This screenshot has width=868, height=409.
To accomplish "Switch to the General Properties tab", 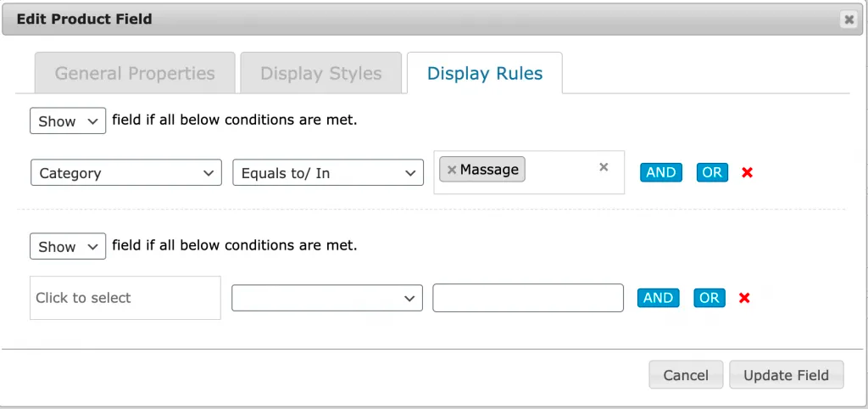I will pyautogui.click(x=134, y=74).
